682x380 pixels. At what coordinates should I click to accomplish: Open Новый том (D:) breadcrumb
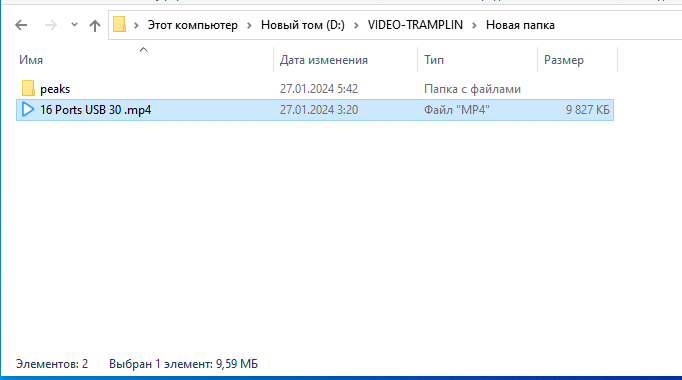[303, 25]
